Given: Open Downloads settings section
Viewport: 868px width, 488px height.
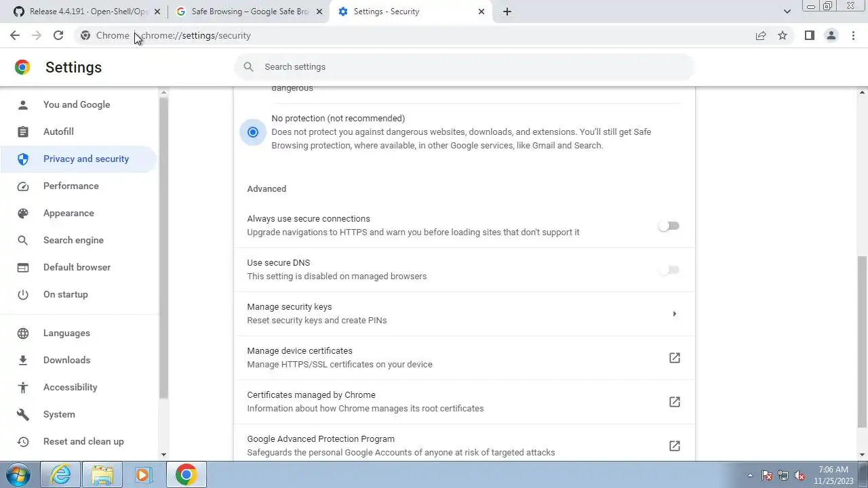Looking at the screenshot, I should pyautogui.click(x=79, y=360).
